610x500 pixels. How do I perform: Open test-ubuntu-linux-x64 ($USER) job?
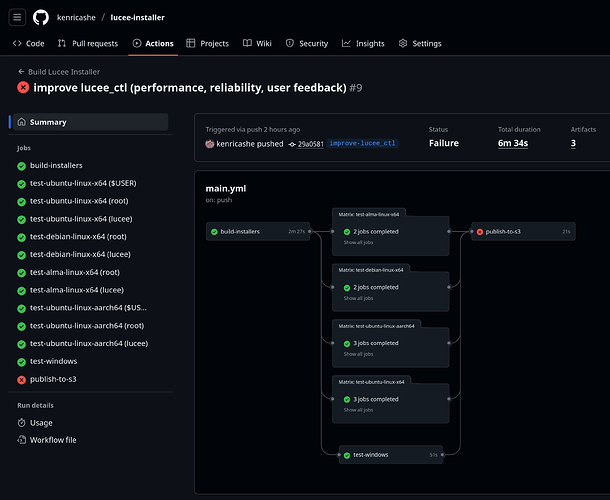[x=83, y=183]
